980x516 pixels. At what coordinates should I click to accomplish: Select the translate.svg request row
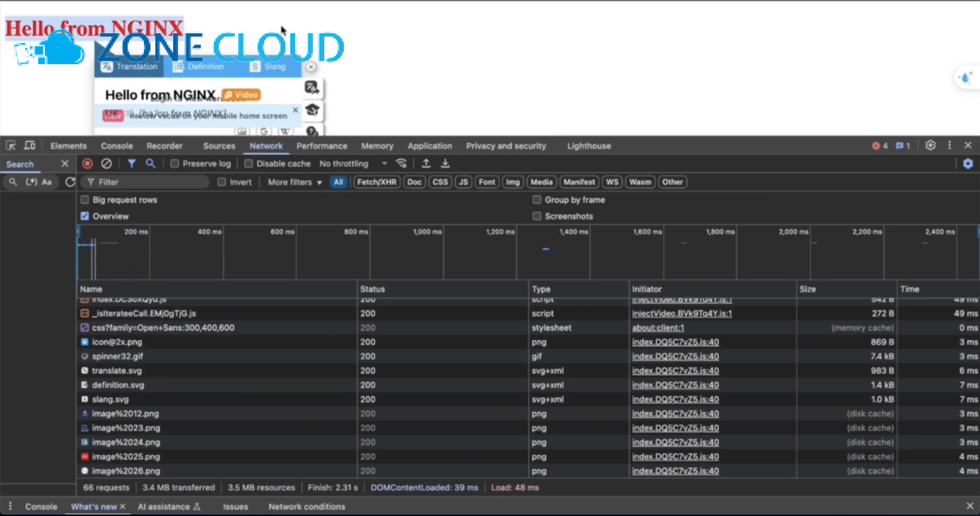click(528, 371)
